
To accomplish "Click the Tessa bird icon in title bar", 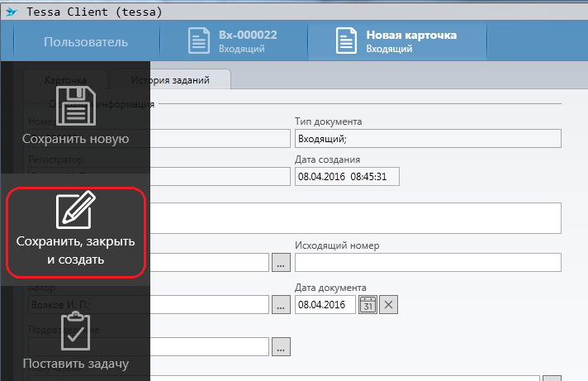I will (11, 12).
